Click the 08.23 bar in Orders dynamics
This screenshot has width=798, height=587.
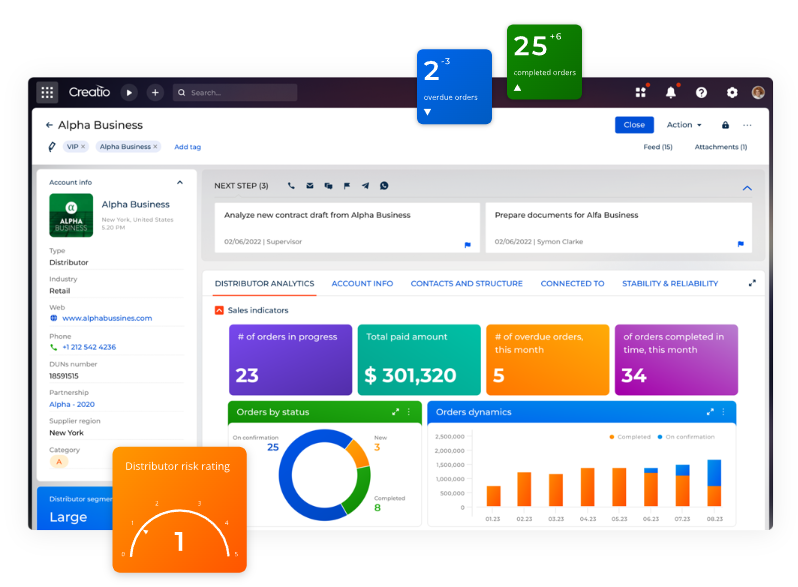(x=715, y=483)
